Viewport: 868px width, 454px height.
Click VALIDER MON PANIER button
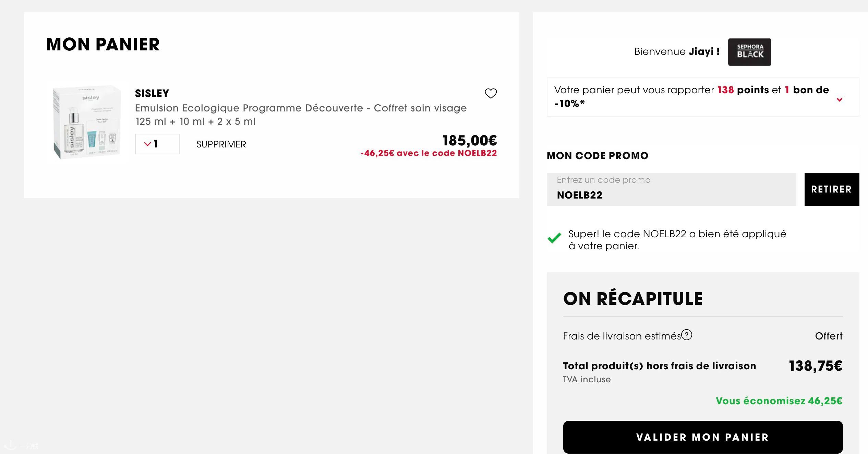point(703,437)
